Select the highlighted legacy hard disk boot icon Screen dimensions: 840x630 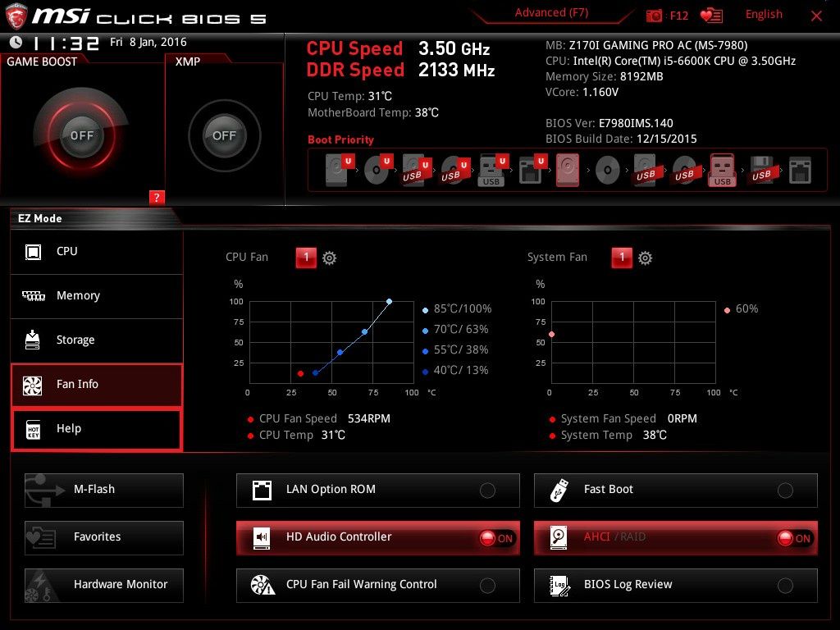click(568, 170)
